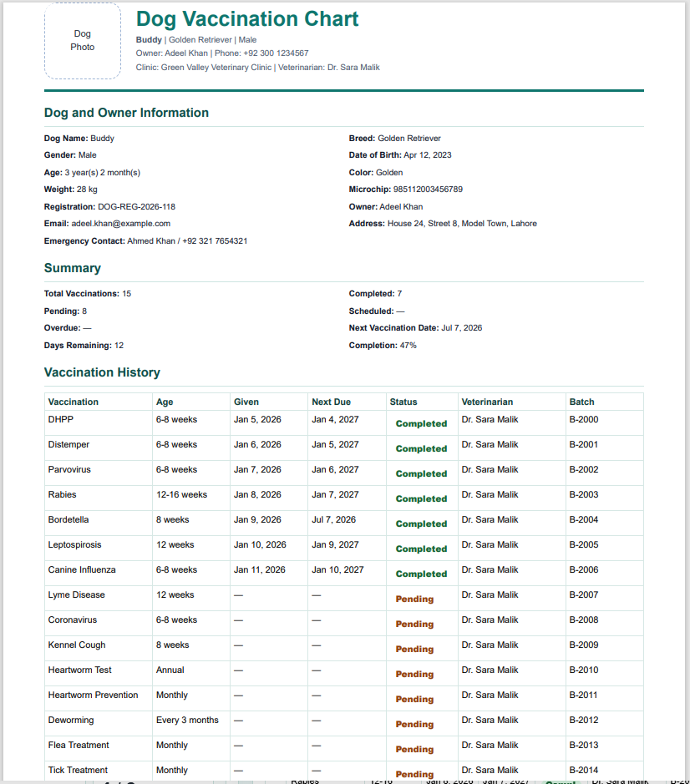Click the Pending status in the Deworming row
This screenshot has height=784, width=690.
click(414, 724)
